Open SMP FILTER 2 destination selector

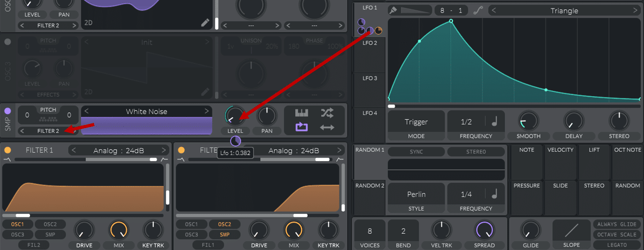click(48, 131)
